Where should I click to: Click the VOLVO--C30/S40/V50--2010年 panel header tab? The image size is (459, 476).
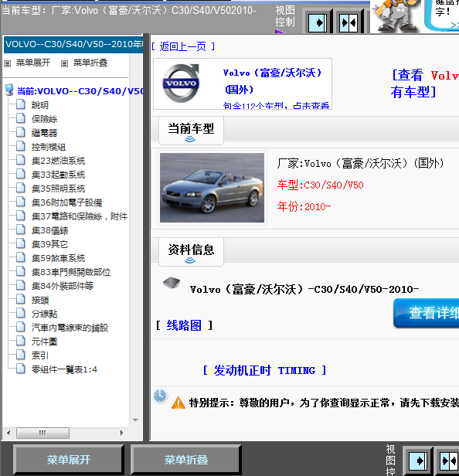(73, 44)
